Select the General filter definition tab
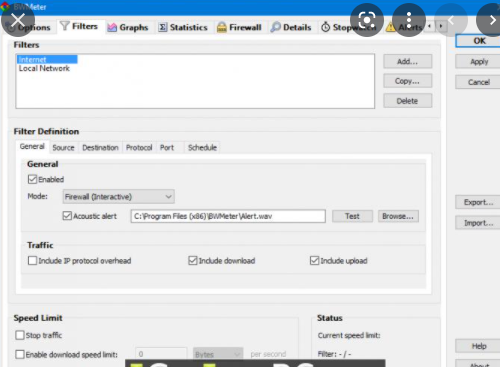This screenshot has width=500, height=367. tap(32, 147)
